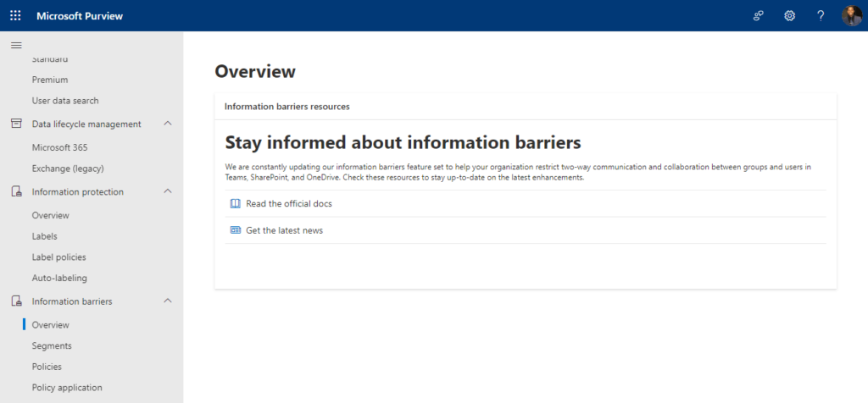This screenshot has height=403, width=868.
Task: Select Information protection section
Action: (x=77, y=192)
